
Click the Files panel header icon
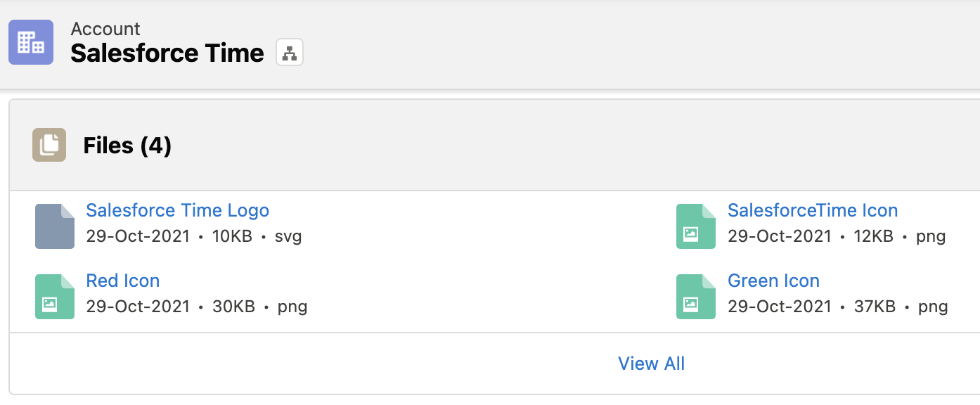[49, 145]
